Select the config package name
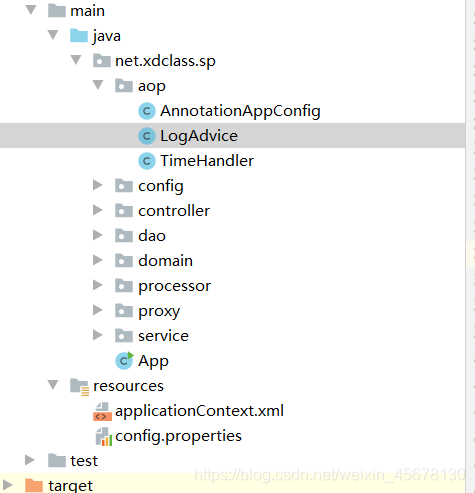Viewport: 475px width, 493px height. pos(161,186)
